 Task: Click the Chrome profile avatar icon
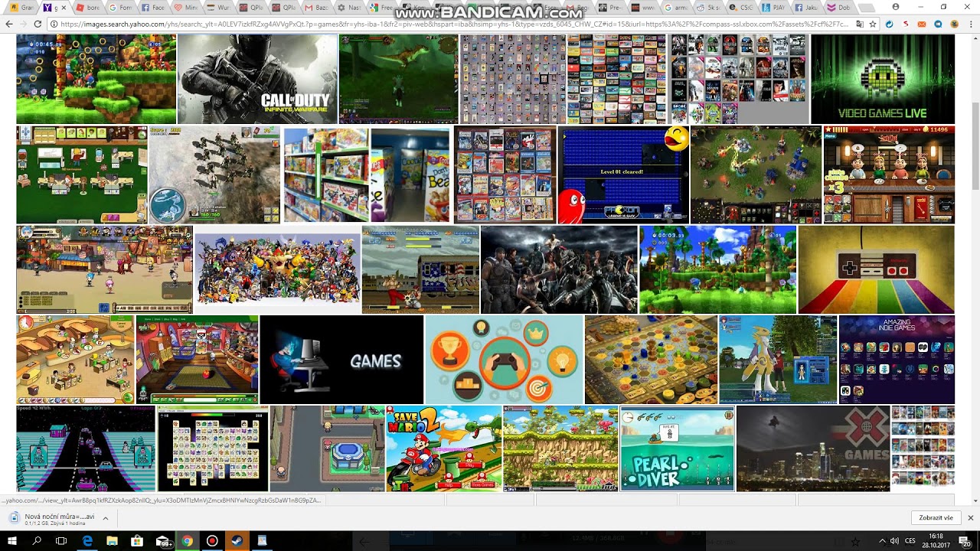tap(897, 7)
